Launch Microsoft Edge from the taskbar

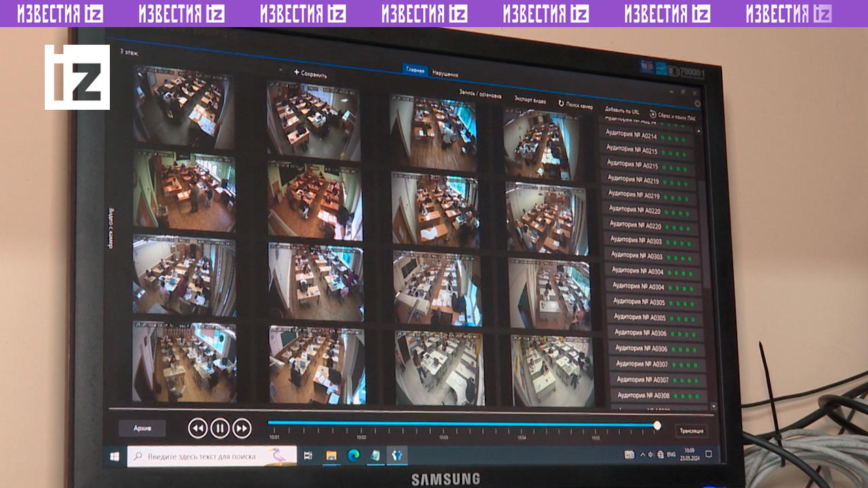tap(353, 456)
